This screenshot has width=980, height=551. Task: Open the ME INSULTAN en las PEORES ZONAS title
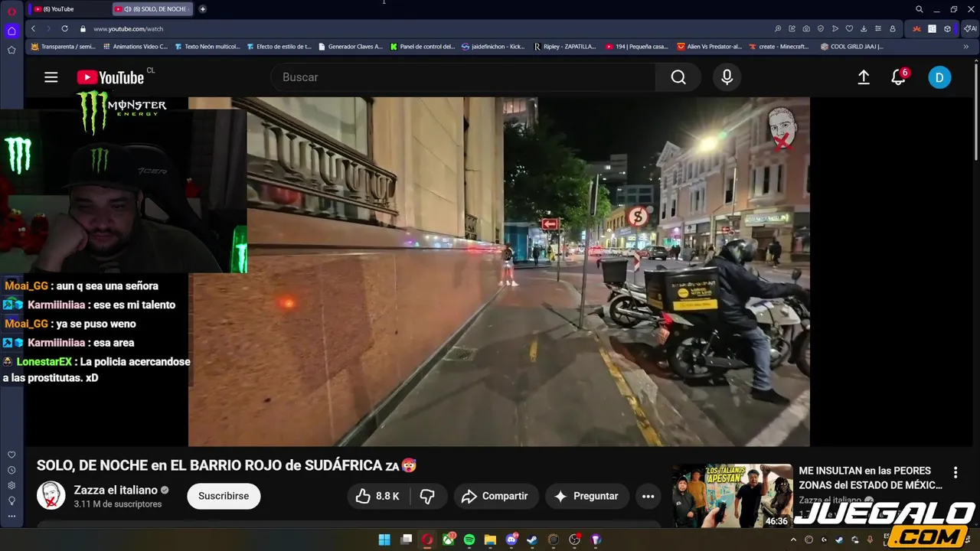(x=870, y=478)
